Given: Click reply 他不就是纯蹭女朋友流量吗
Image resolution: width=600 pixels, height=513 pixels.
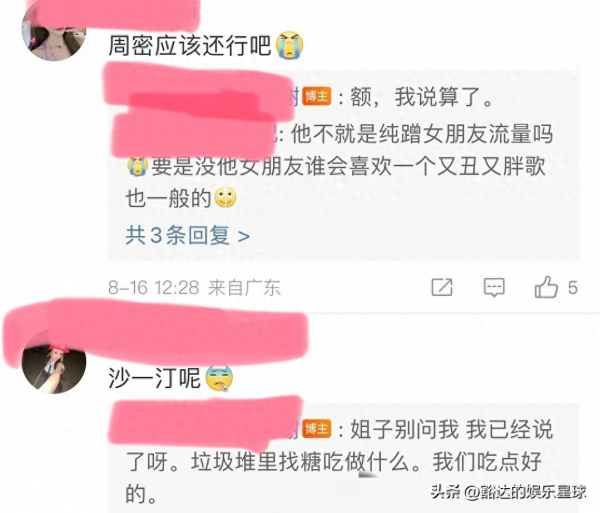Looking at the screenshot, I should pyautogui.click(x=422, y=134).
